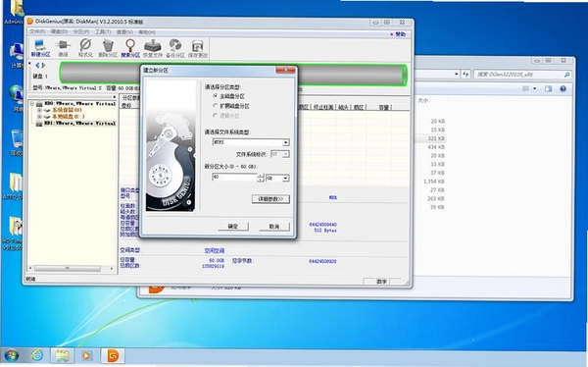Viewport: 588px width, 367px height.
Task: Click the 新建分区 (New Partition) toolbar icon
Action: click(40, 48)
